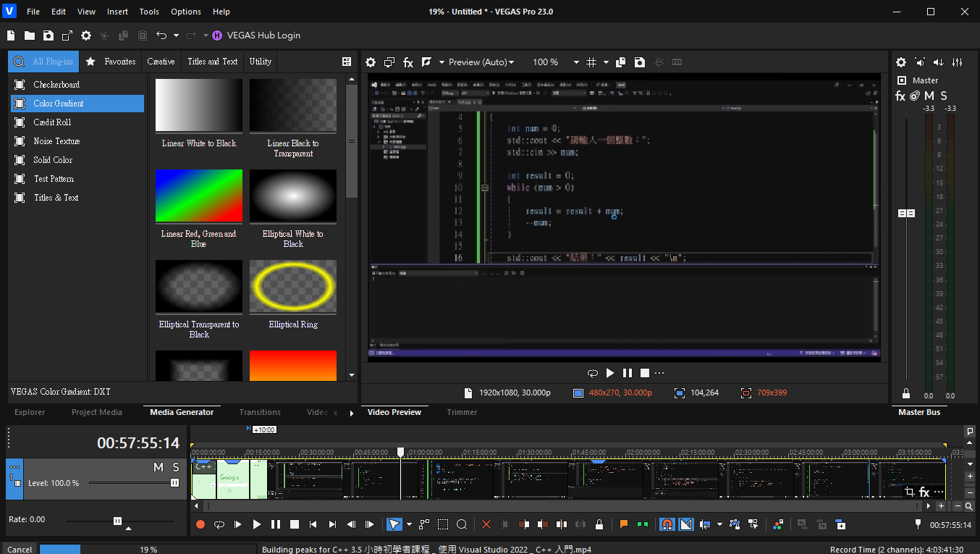Save snapshot of preview to file
Image resolution: width=980 pixels, height=554 pixels.
tap(640, 62)
